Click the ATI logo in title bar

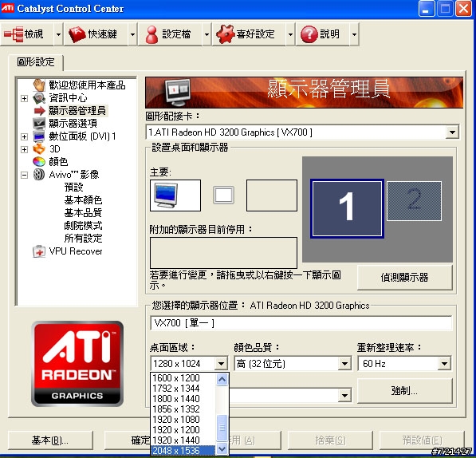point(8,8)
